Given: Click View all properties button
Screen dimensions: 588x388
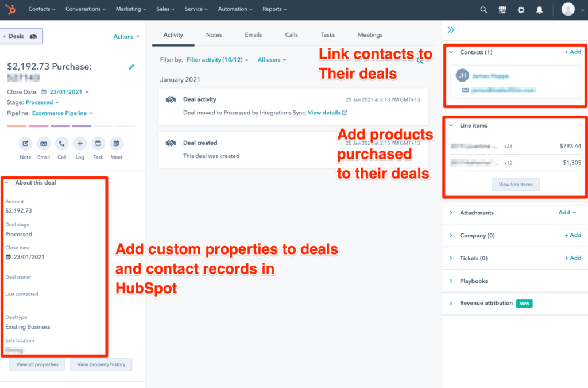Looking at the screenshot, I should click(x=37, y=364).
